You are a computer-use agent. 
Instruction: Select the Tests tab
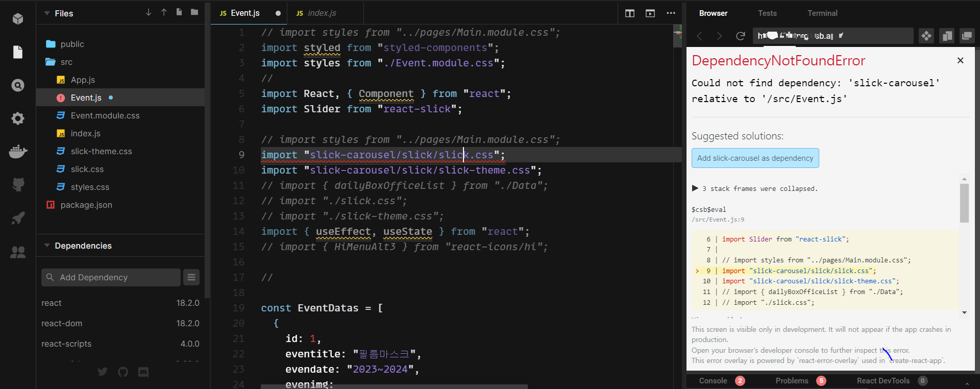point(767,13)
